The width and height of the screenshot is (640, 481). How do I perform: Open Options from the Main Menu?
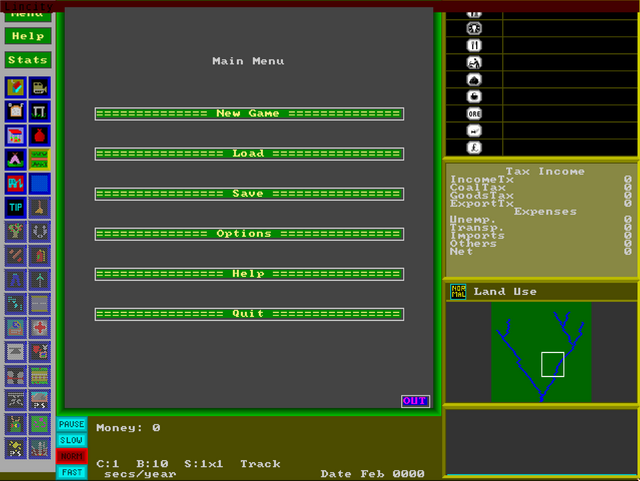(x=249, y=234)
